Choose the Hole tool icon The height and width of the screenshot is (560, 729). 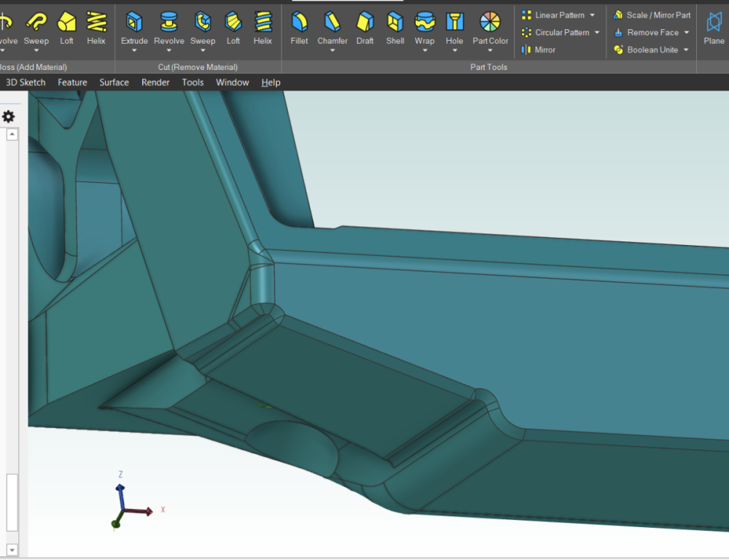(454, 22)
